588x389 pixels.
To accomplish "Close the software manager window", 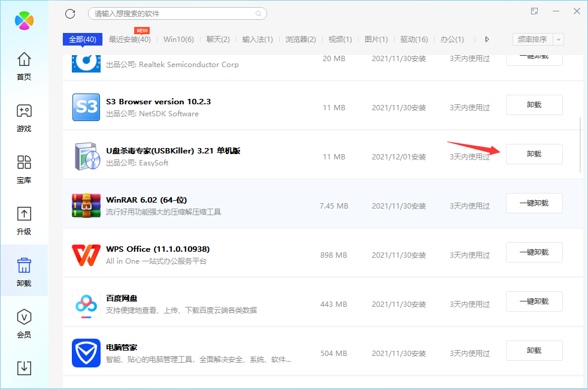I will point(577,11).
